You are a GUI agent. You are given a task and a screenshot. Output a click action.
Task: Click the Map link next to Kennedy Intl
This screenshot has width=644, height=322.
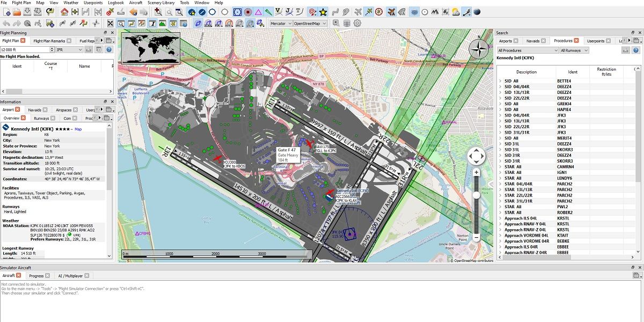78,129
